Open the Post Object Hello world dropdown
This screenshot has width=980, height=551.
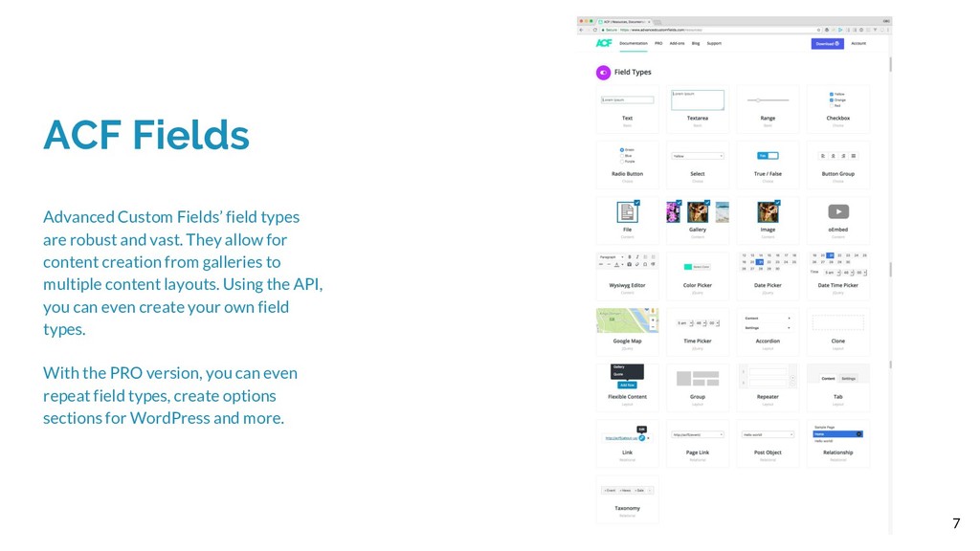tap(768, 434)
